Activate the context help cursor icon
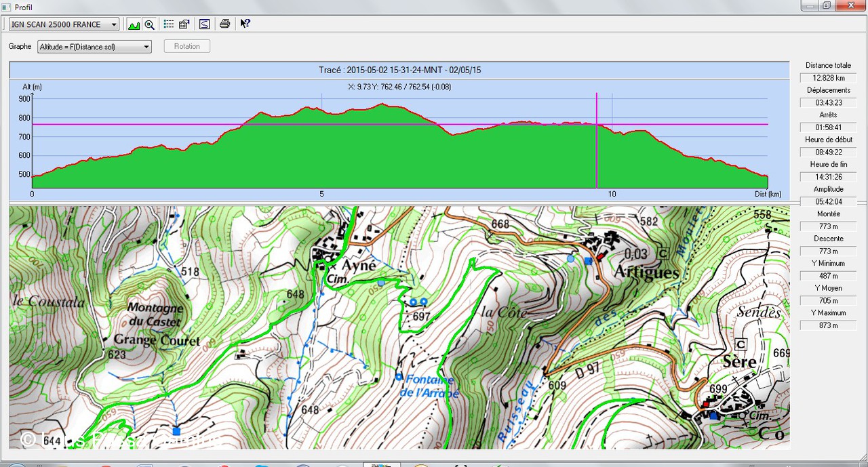The width and height of the screenshot is (868, 467). [245, 24]
